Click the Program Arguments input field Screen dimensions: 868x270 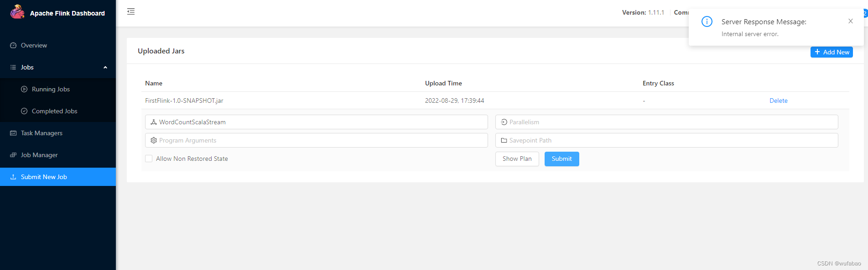[317, 140]
